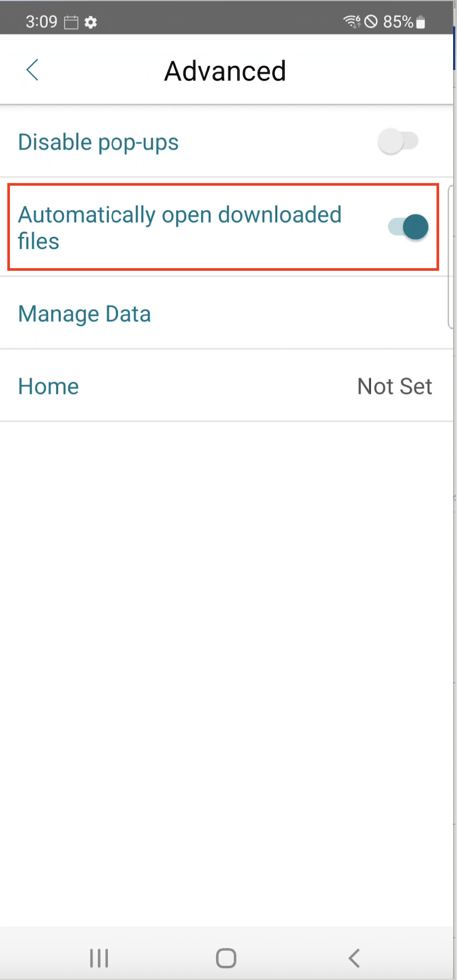
Task: Click the scrollbar on right edge
Action: tap(450, 257)
